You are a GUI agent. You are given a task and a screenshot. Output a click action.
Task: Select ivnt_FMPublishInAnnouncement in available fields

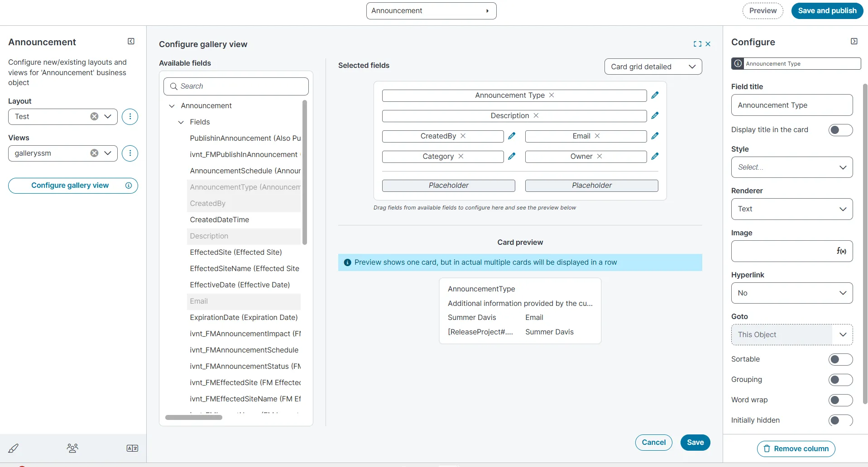pos(245,155)
